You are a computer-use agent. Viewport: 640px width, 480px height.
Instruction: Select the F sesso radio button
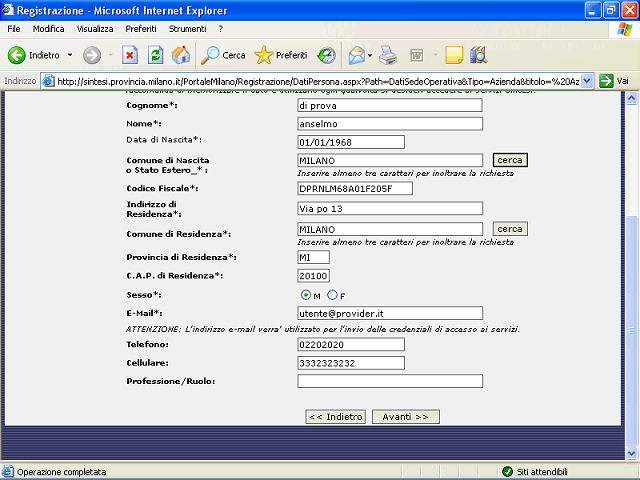coord(333,295)
